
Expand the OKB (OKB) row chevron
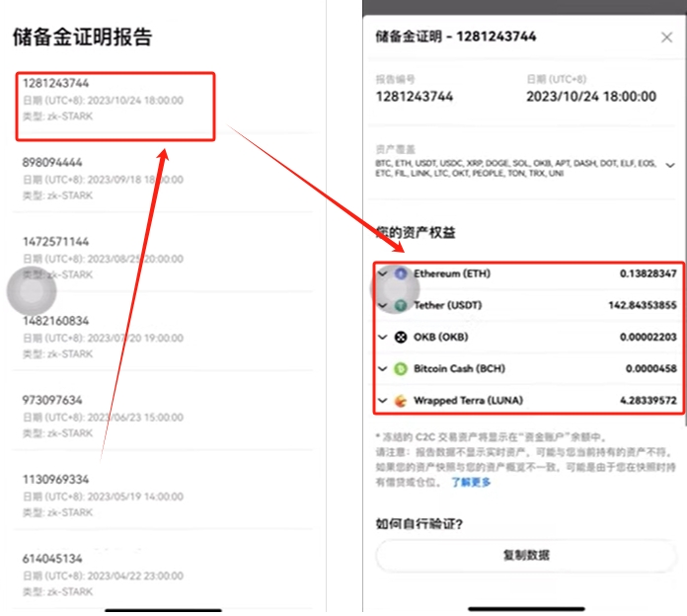383,338
